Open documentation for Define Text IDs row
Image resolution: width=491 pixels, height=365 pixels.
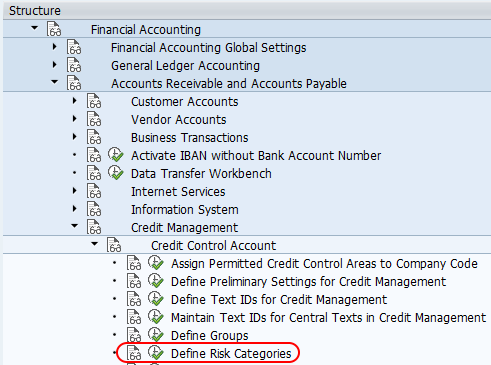tap(134, 299)
